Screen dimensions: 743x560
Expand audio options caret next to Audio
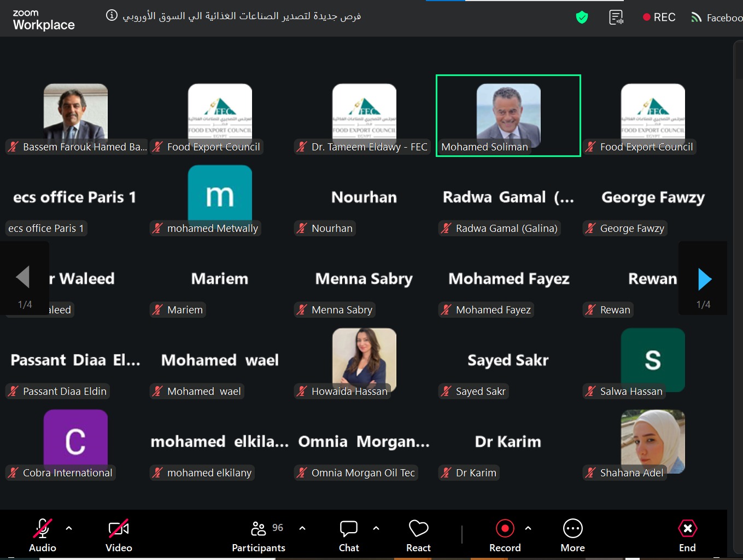coord(69,528)
